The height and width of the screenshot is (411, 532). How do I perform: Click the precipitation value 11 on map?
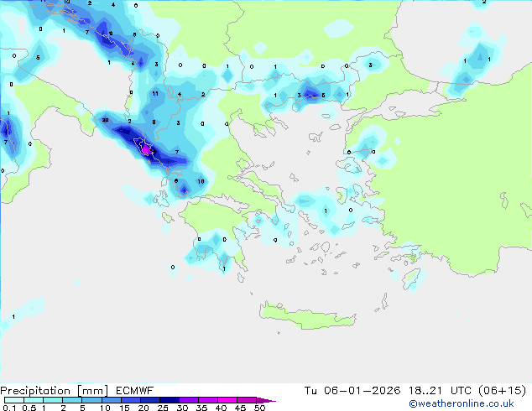tap(155, 94)
